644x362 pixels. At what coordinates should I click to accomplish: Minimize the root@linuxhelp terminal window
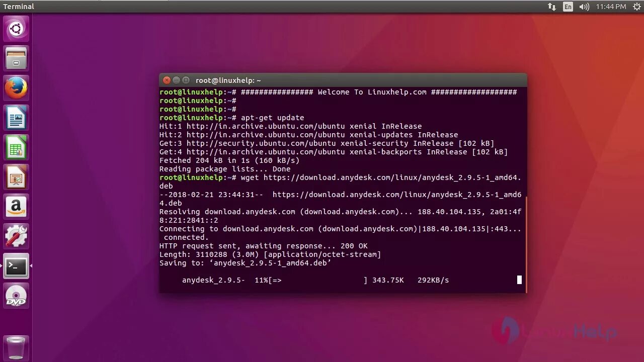point(176,80)
